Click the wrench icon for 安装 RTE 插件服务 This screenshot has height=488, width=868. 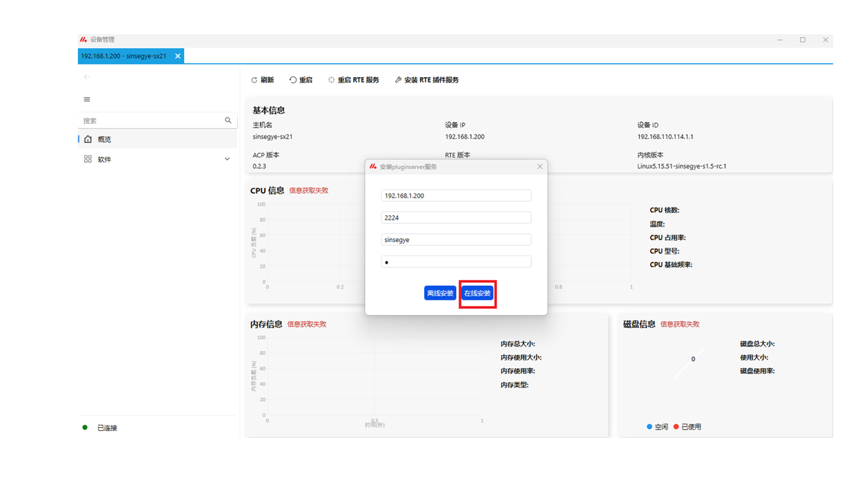(x=398, y=80)
